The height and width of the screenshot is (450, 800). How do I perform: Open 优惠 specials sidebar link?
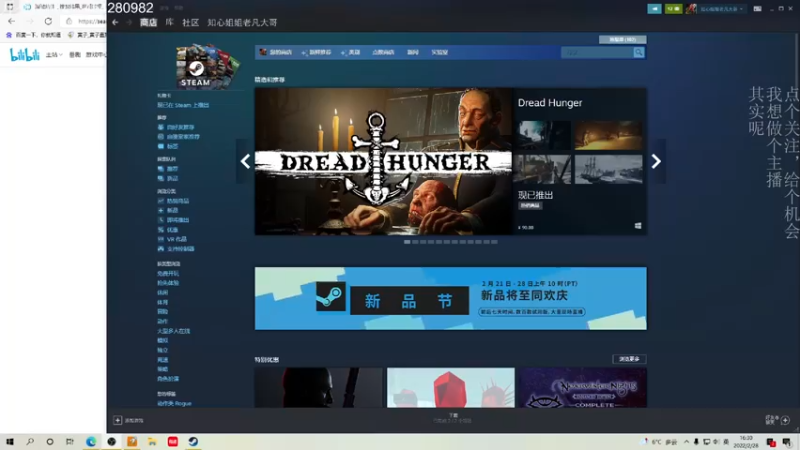[x=168, y=230]
